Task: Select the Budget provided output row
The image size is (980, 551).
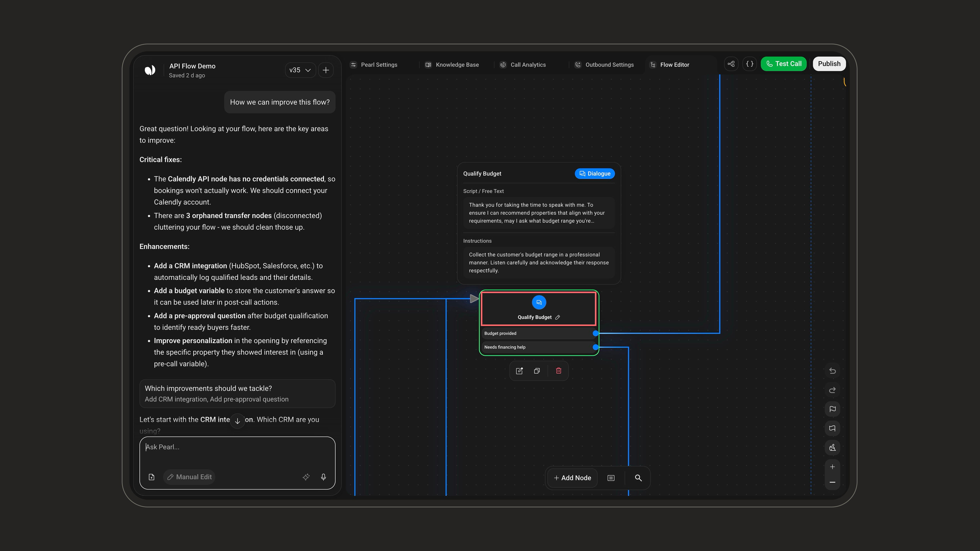Action: tap(539, 333)
